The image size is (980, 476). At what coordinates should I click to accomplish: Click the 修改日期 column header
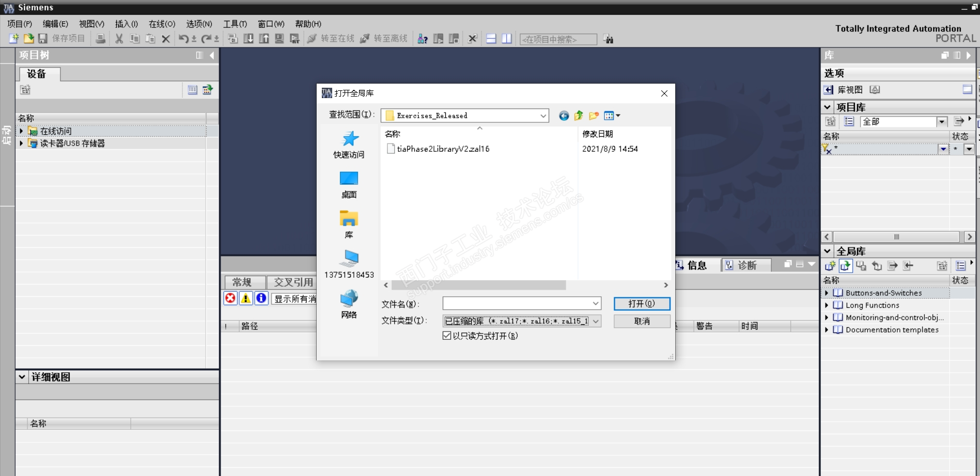(x=598, y=134)
